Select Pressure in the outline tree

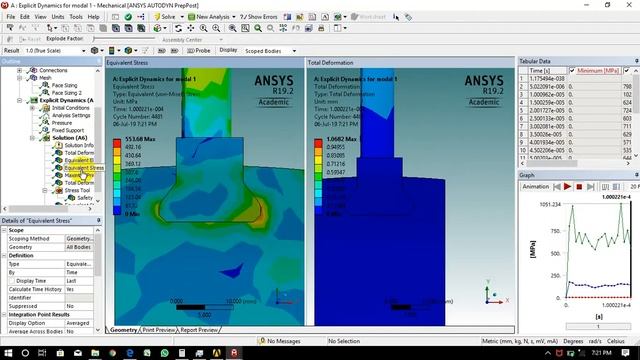(x=62, y=123)
